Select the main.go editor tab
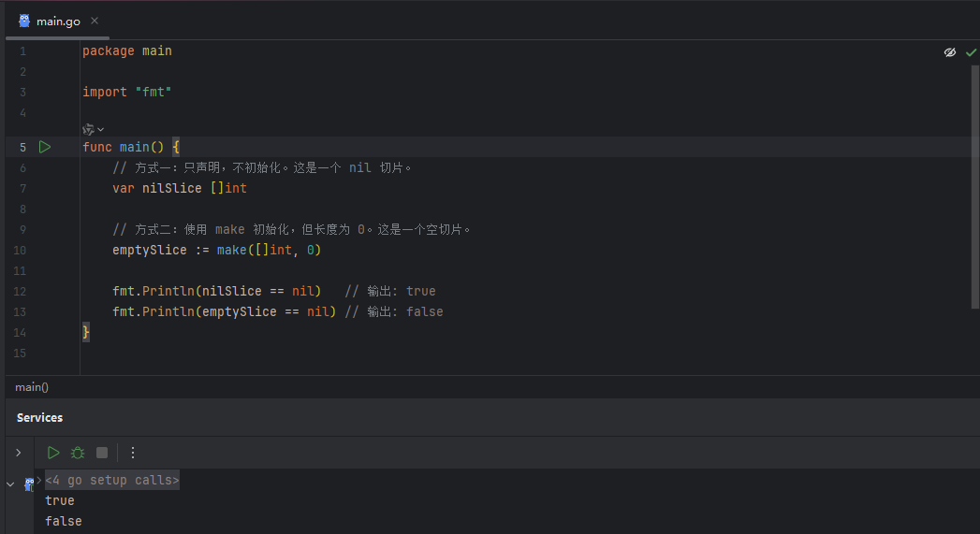Image resolution: width=980 pixels, height=534 pixels. point(57,21)
